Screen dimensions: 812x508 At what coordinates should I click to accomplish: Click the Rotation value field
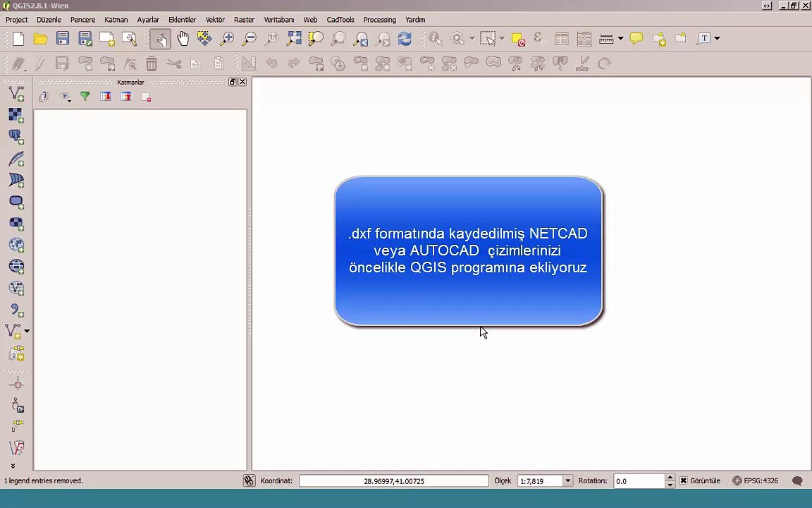[x=639, y=481]
